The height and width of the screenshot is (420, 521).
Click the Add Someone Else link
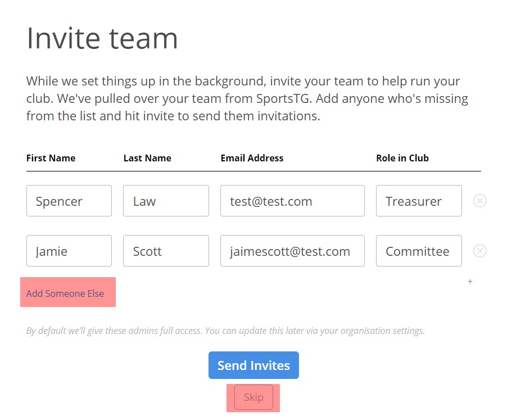click(x=65, y=293)
